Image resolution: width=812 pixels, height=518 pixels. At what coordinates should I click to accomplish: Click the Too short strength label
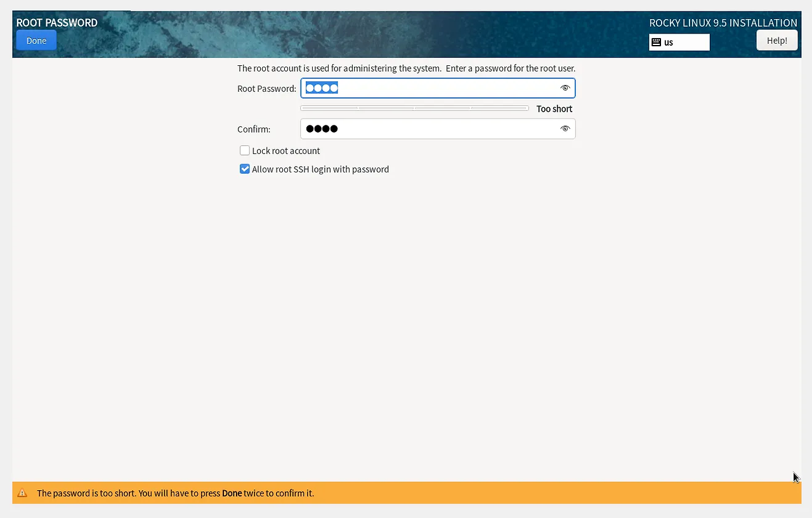[x=554, y=109]
